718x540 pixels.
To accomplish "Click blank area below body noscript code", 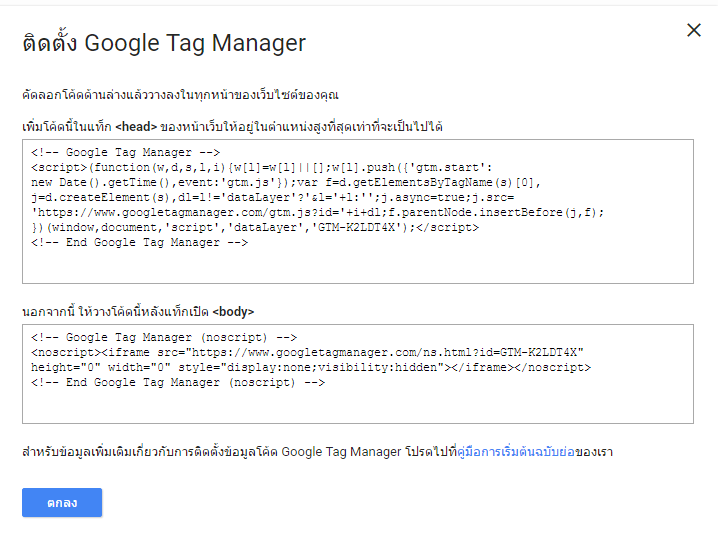I will tap(357, 405).
